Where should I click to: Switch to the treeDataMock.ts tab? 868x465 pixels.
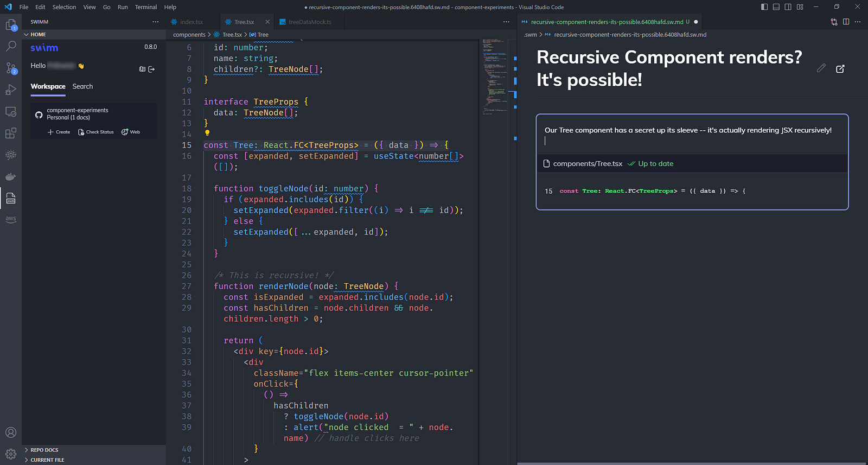tap(309, 22)
